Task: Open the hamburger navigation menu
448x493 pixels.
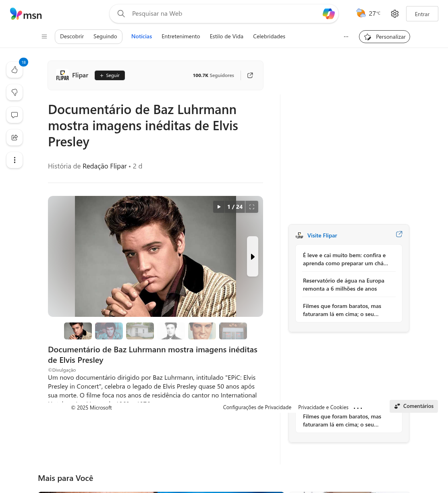Action: 44,36
